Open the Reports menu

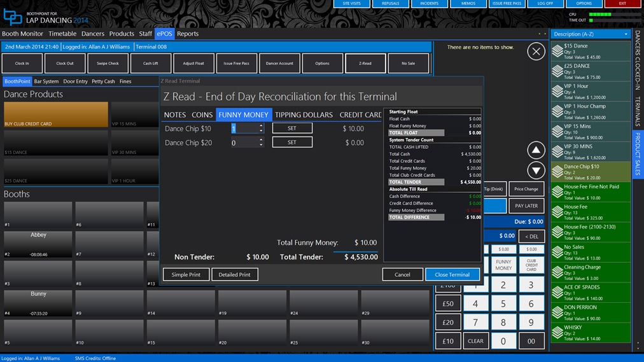(188, 34)
